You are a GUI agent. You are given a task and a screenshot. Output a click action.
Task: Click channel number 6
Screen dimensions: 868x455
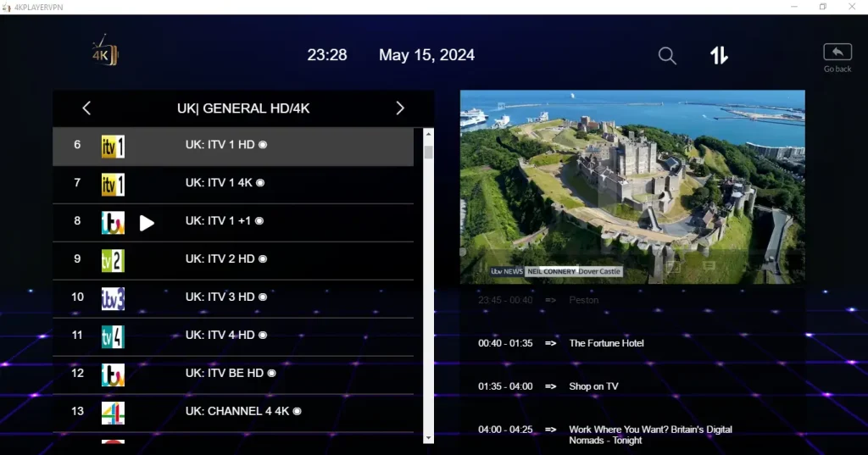(77, 145)
